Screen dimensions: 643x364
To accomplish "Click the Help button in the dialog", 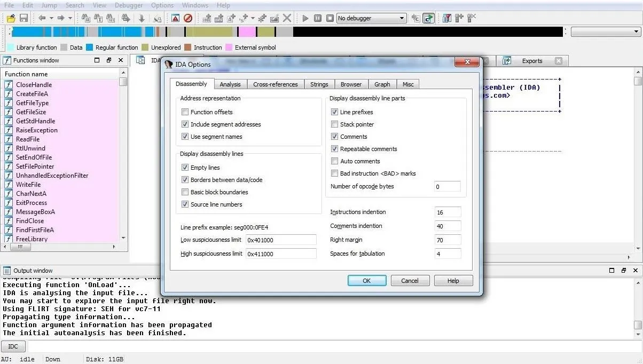I will tap(453, 281).
